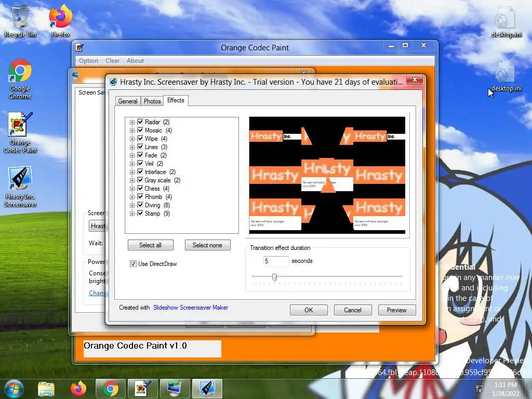Image resolution: width=532 pixels, height=399 pixels.
Task: Click the effect preview image
Action: click(x=327, y=175)
